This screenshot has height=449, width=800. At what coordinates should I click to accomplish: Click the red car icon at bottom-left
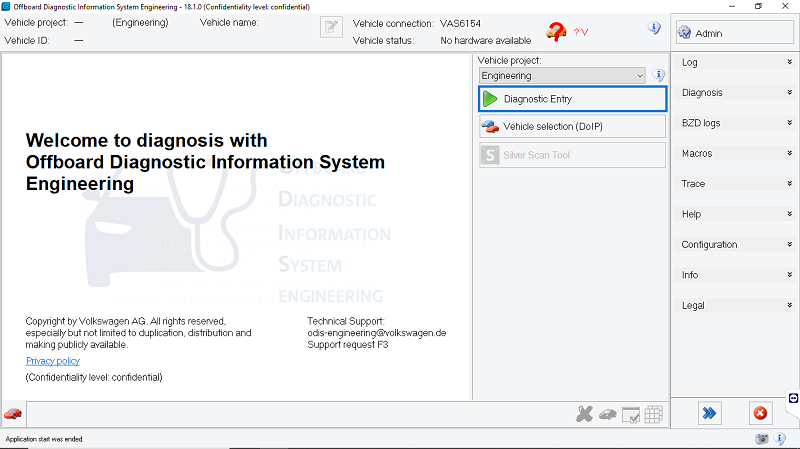(x=13, y=414)
